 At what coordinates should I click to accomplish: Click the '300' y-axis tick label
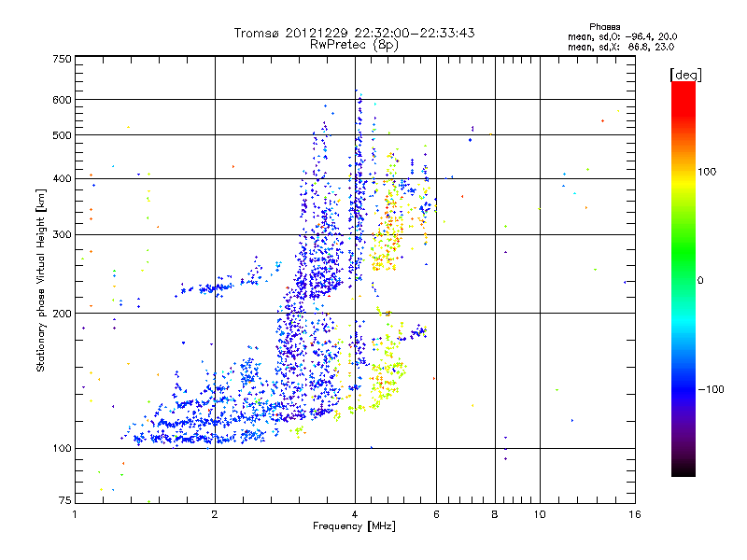tap(62, 235)
